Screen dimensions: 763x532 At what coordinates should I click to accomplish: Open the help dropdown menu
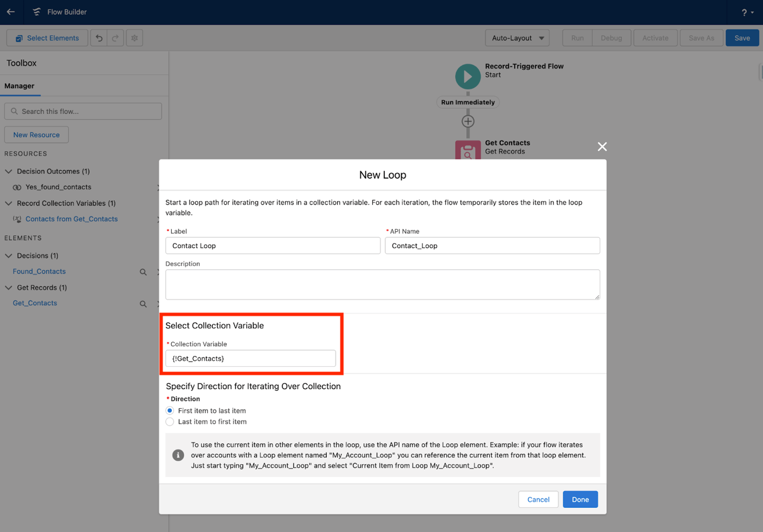click(746, 12)
